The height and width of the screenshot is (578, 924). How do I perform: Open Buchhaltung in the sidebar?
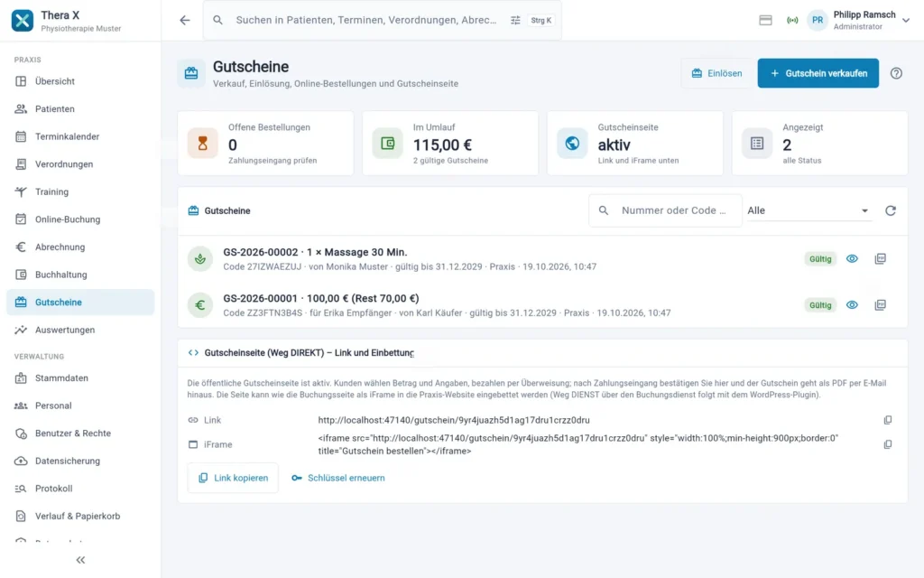tap(80, 275)
